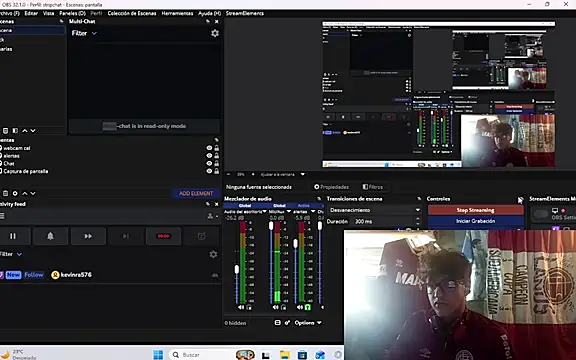Click the Iniciar Grabación button
Image resolution: width=576 pixels, height=360 pixels.
[x=475, y=221]
